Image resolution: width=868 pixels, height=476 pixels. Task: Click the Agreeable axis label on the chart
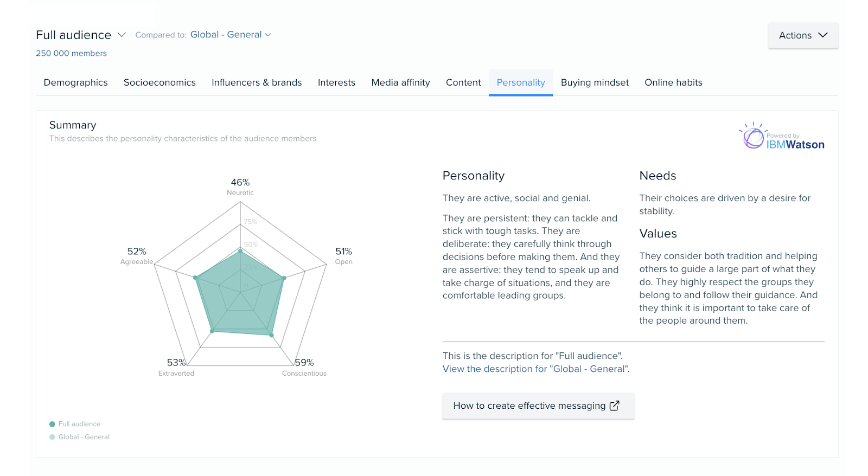click(136, 261)
